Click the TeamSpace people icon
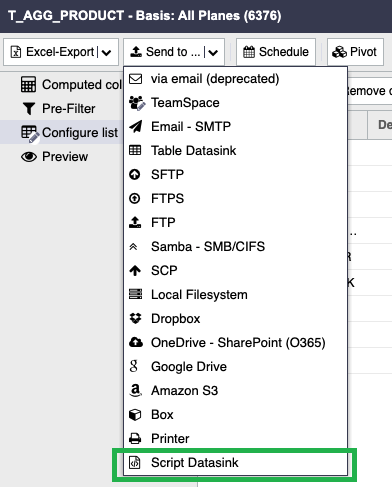 click(x=137, y=103)
